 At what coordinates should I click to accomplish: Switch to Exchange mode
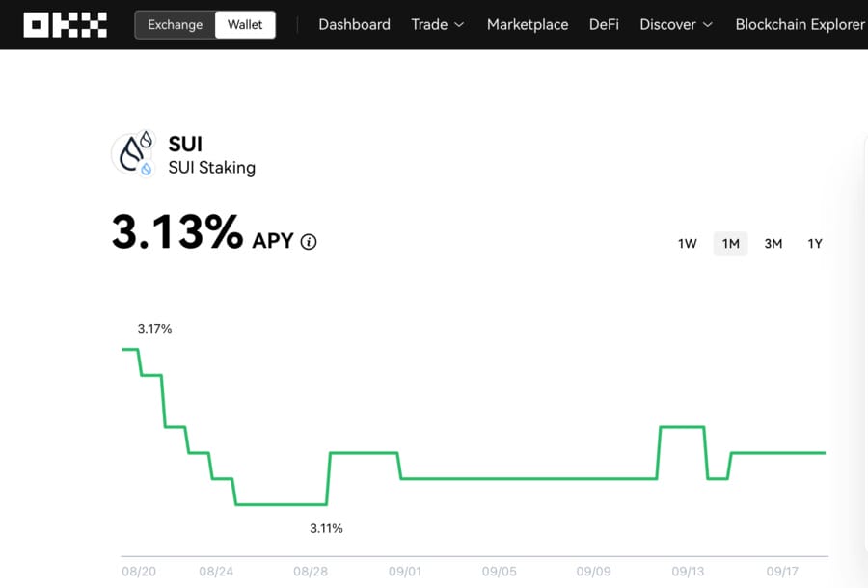coord(175,25)
